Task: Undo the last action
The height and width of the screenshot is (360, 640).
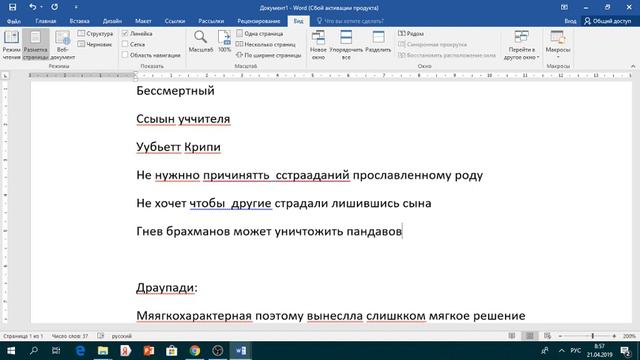Action: pos(32,7)
